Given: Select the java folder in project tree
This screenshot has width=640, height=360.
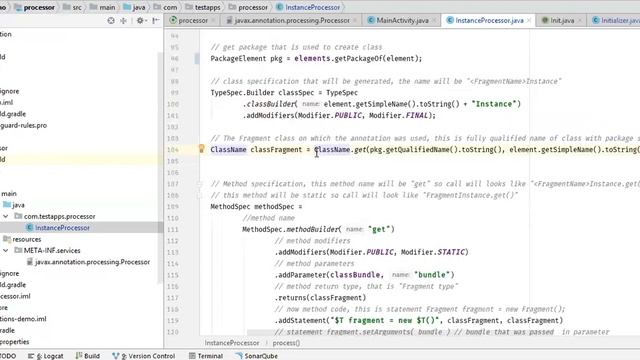Looking at the screenshot, I should (14, 205).
